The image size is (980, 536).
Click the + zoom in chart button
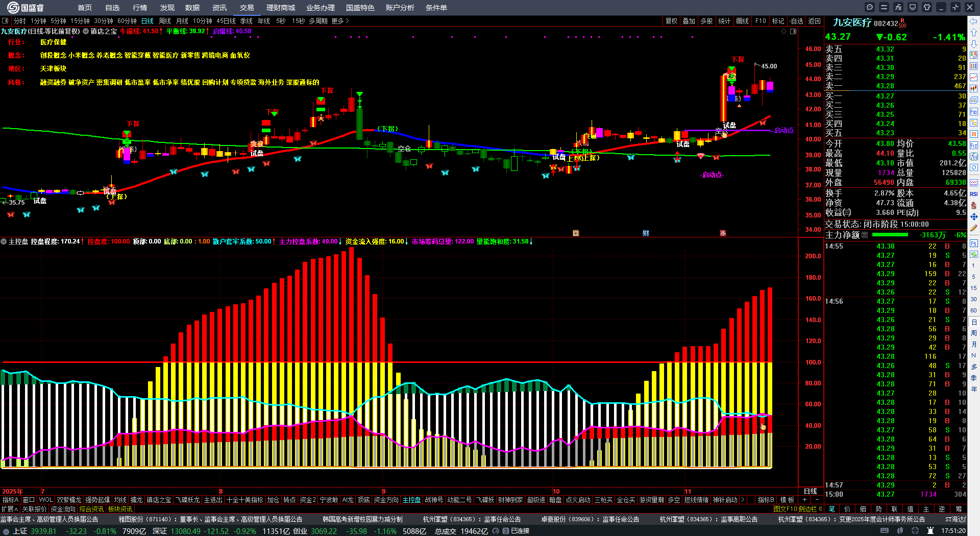(x=805, y=500)
